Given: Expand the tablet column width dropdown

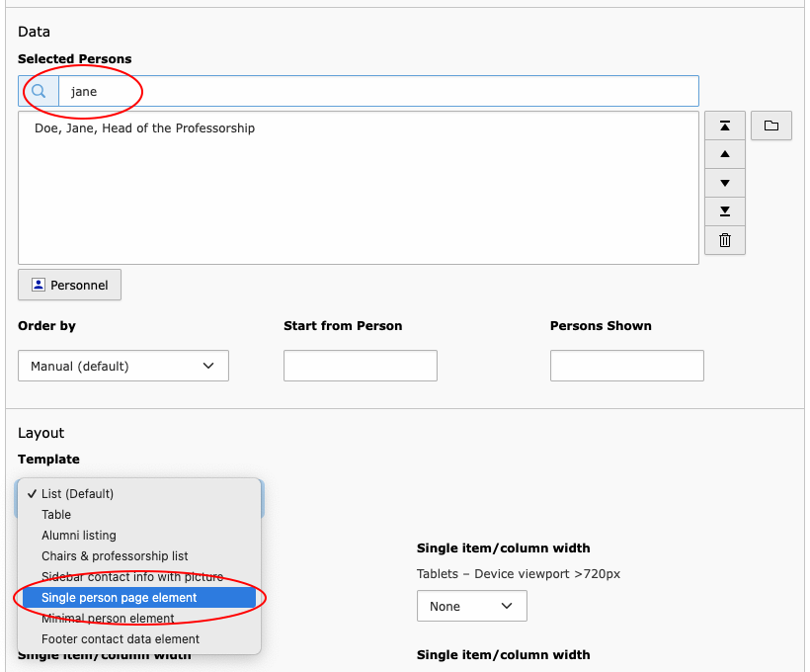Looking at the screenshot, I should [471, 606].
